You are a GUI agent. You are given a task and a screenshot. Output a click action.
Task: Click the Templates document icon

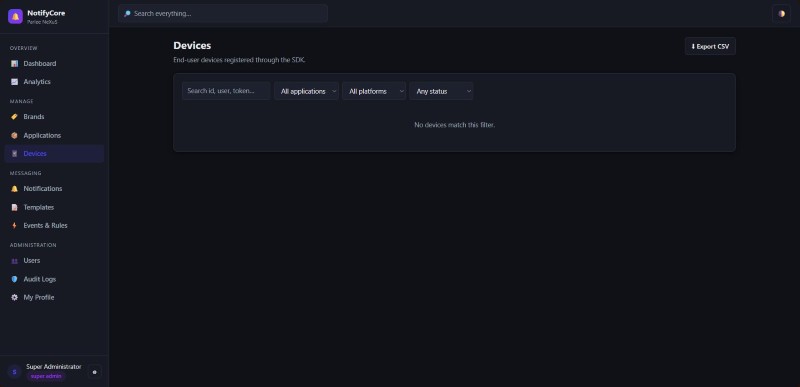click(14, 208)
